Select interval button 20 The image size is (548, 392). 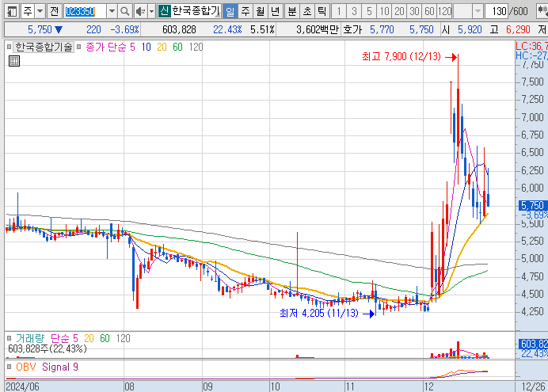point(399,12)
